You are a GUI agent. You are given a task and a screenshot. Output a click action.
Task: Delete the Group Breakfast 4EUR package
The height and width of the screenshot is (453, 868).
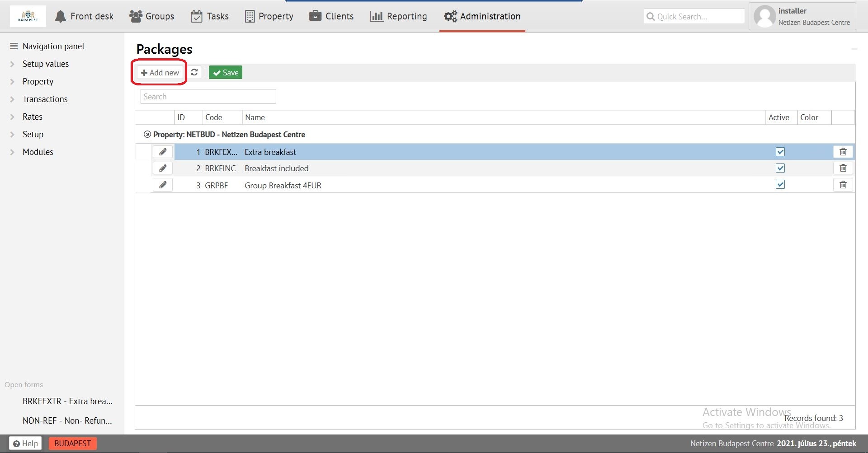tap(843, 185)
